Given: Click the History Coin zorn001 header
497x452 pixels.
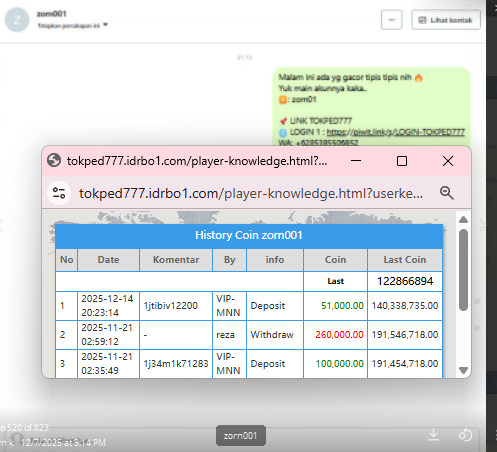Looking at the screenshot, I should 249,235.
